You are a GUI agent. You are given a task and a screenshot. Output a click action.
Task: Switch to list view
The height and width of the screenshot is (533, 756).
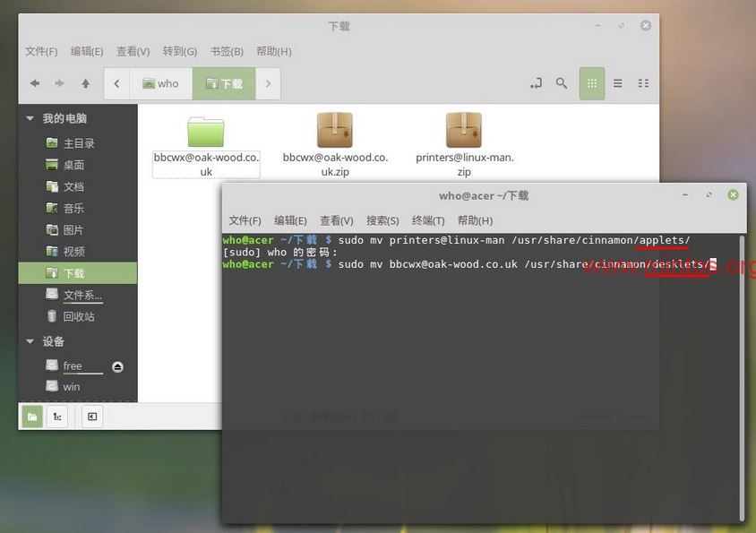[x=617, y=83]
